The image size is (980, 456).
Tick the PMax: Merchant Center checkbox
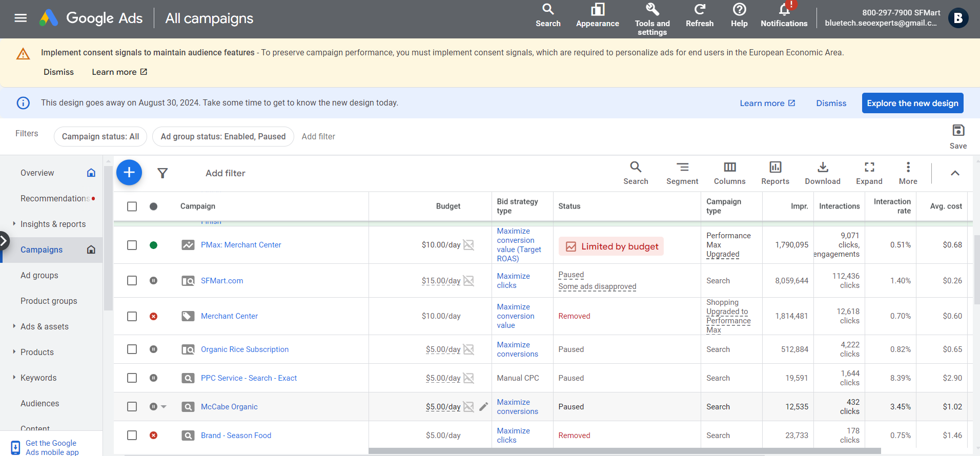click(132, 245)
